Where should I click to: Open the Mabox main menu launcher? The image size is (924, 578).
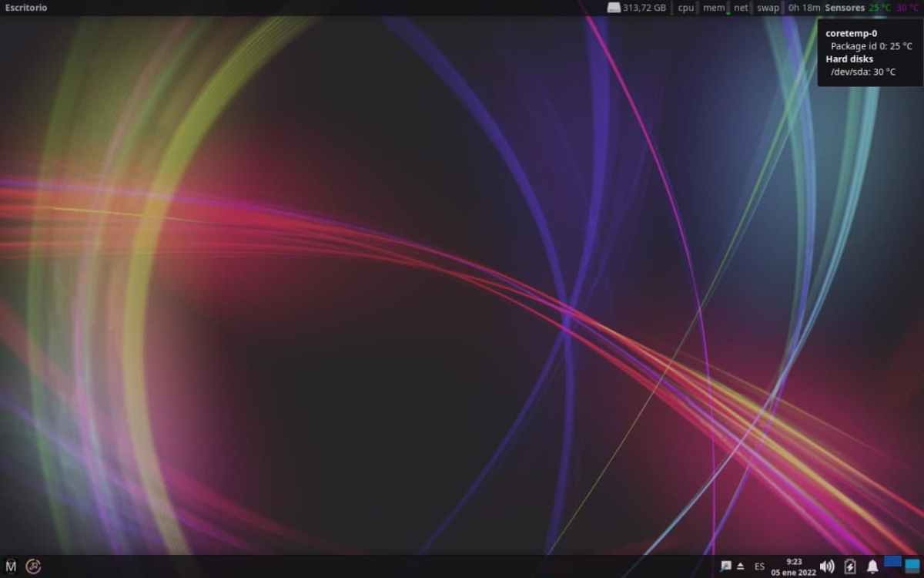click(x=11, y=566)
